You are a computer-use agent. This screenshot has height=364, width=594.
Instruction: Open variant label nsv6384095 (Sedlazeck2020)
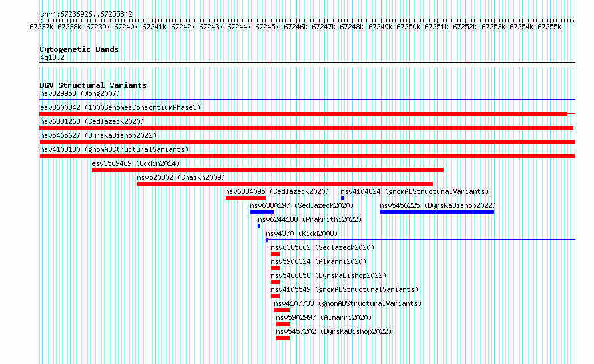tap(277, 191)
